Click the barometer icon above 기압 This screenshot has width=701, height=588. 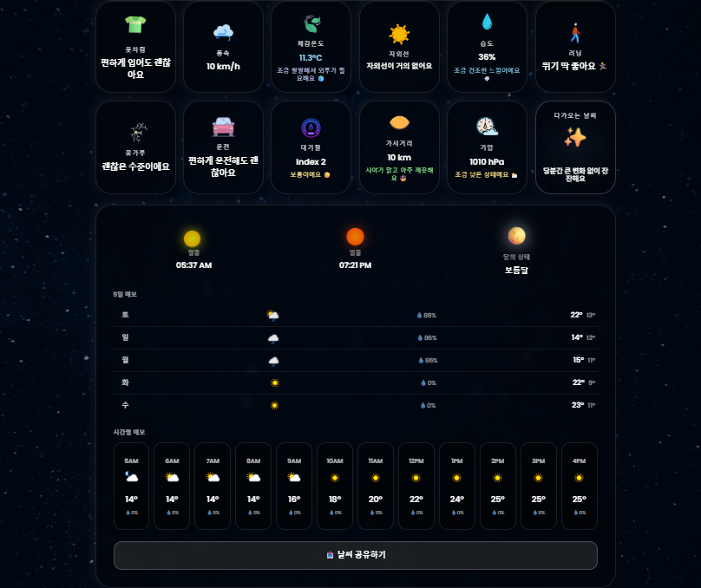pos(487,127)
